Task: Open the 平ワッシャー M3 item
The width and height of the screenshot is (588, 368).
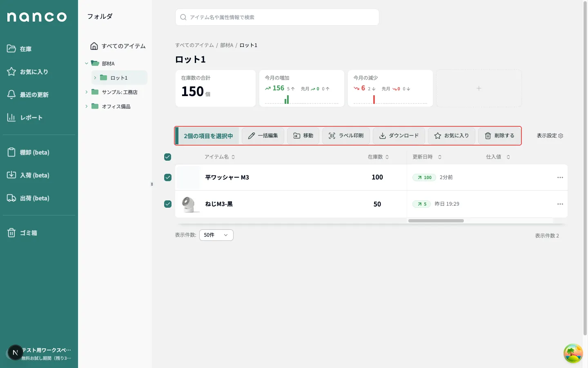Action: pyautogui.click(x=227, y=177)
